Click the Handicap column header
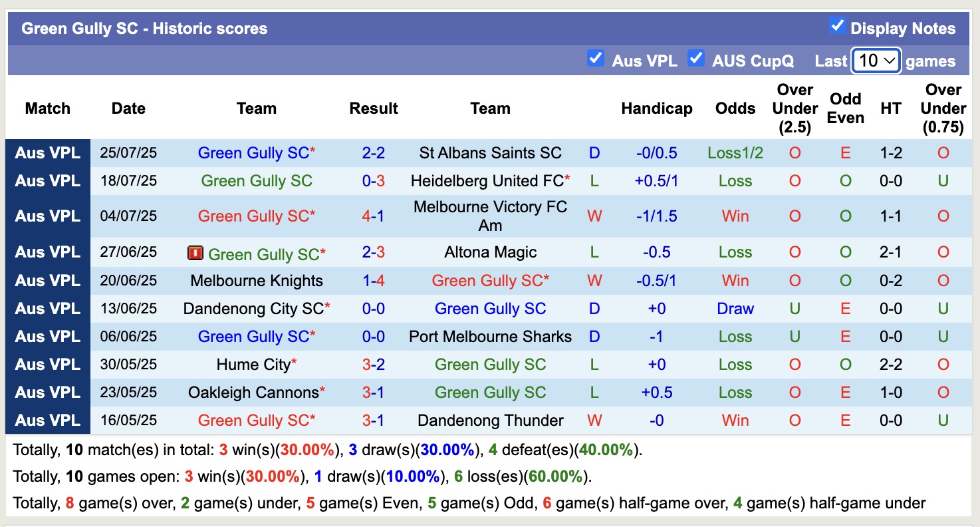 pos(657,108)
